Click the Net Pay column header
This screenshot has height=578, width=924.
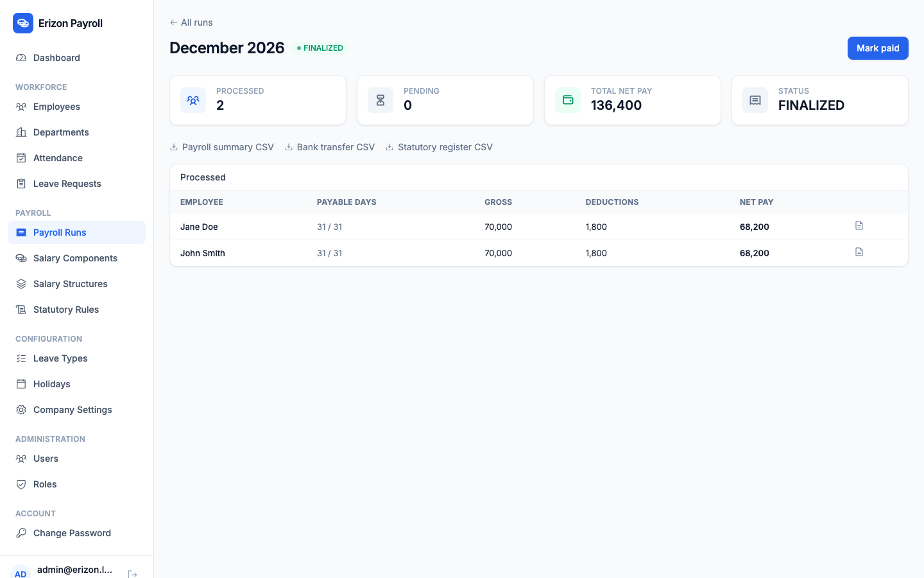(757, 202)
